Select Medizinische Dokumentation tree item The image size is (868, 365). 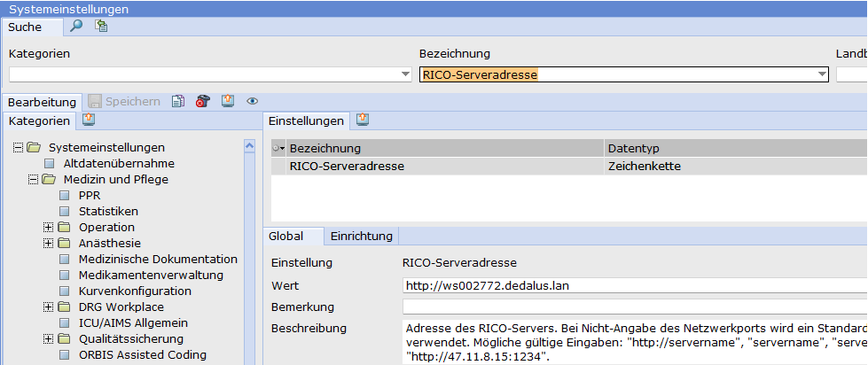pyautogui.click(x=158, y=260)
